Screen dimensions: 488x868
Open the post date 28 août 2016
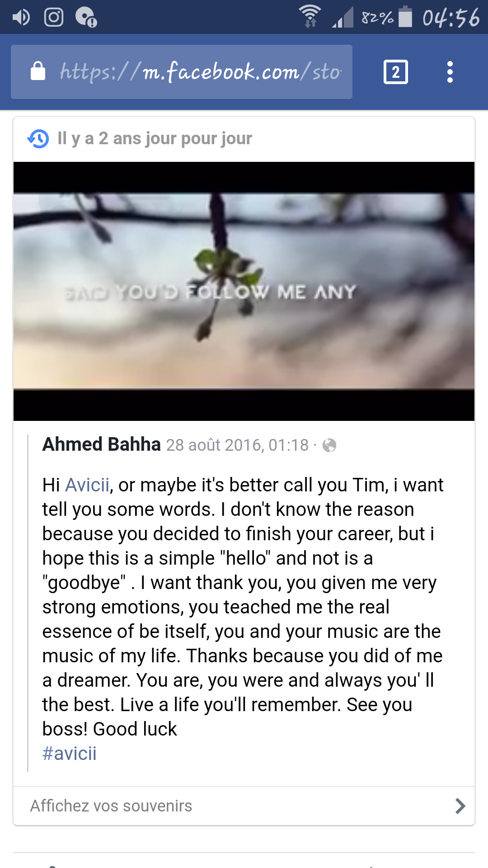[x=237, y=445]
